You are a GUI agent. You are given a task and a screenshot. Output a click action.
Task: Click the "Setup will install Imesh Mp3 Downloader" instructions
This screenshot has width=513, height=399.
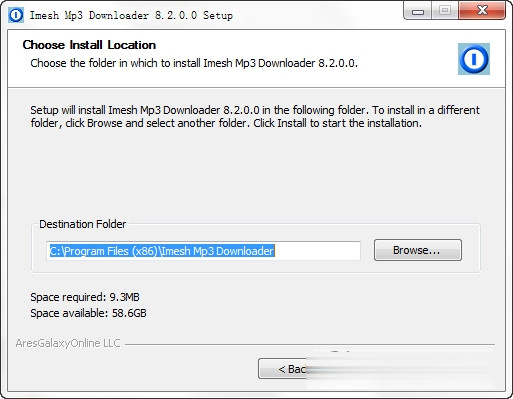(145, 110)
